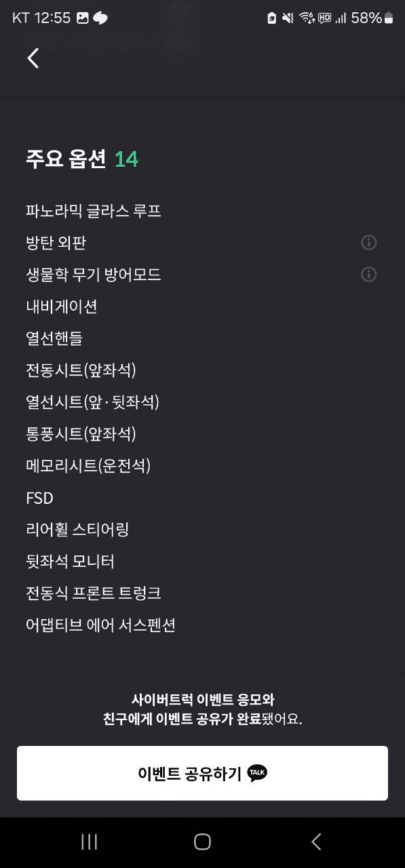405x868 pixels.
Task: Select the FSD option item
Action: pos(39,498)
